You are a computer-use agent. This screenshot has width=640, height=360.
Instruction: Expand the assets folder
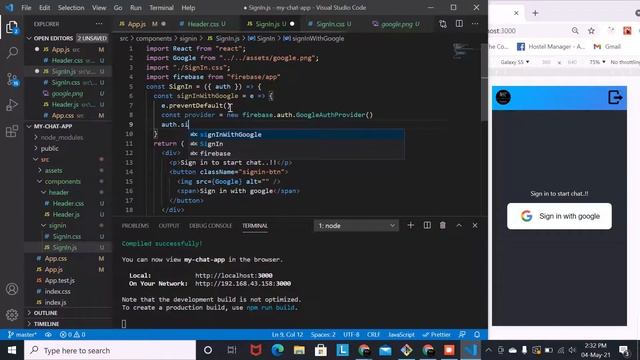point(53,171)
